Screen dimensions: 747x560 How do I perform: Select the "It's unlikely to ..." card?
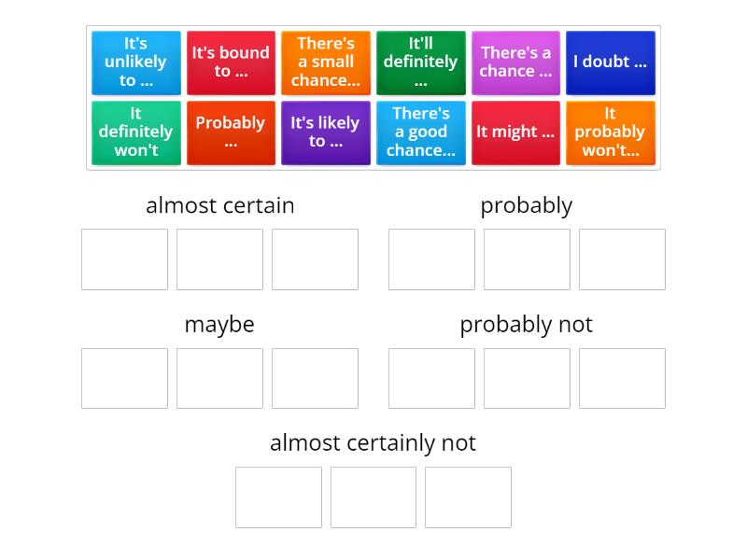(135, 63)
